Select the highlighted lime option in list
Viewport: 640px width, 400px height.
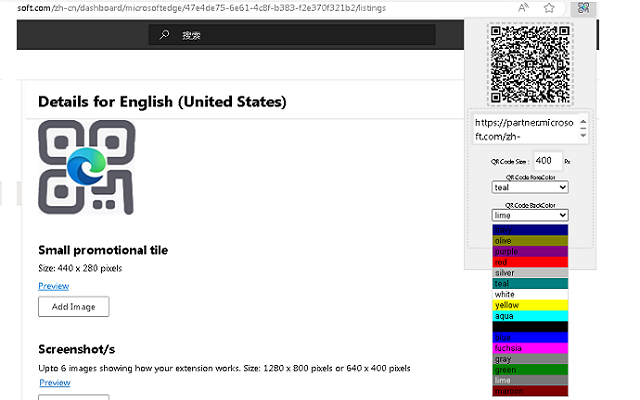click(x=530, y=380)
